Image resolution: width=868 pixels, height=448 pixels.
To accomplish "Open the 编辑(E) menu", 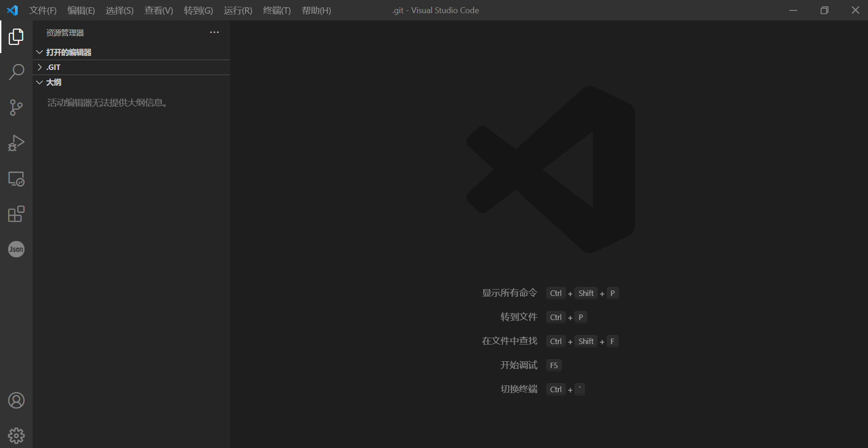I will pos(81,10).
